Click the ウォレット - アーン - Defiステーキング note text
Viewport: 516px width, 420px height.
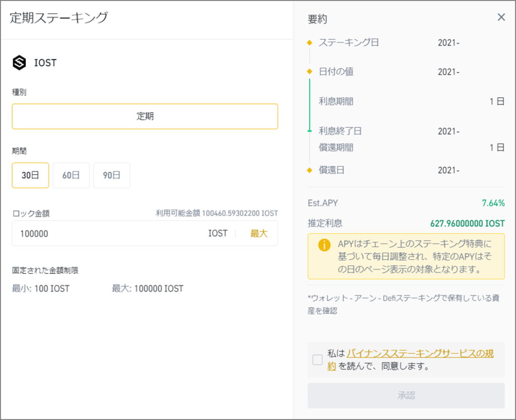coord(404,304)
